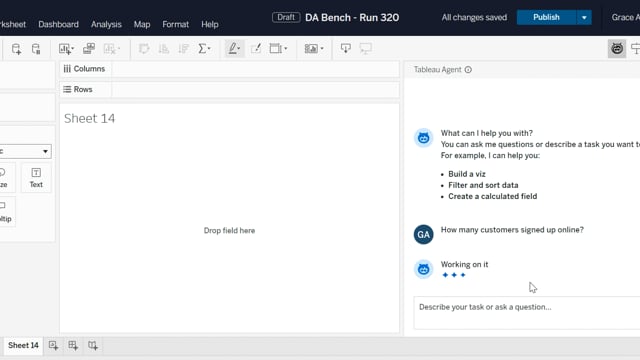Click the workbook title DA Bench - Run 320
The width and height of the screenshot is (640, 360).
[x=352, y=18]
